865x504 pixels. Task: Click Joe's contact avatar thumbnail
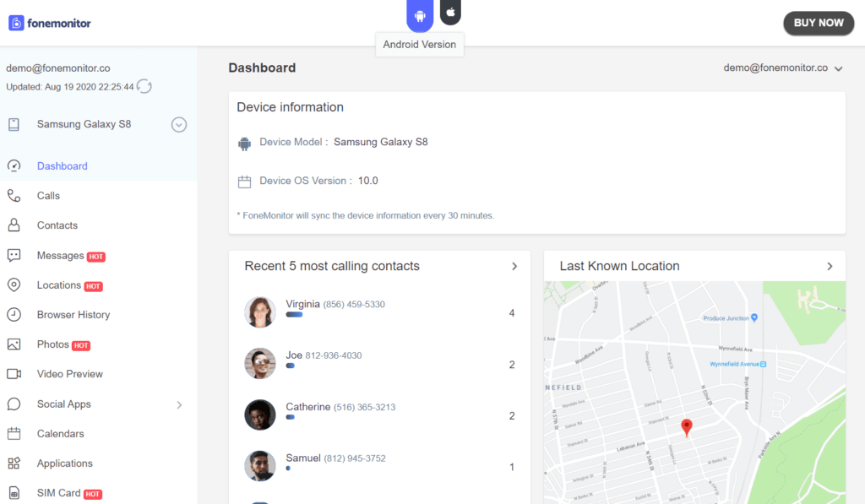pos(260,363)
